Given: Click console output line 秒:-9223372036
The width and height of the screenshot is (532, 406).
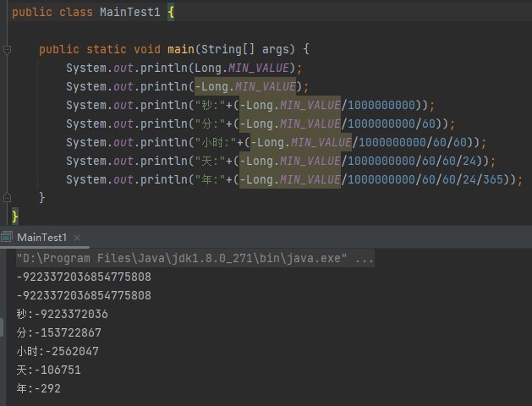Looking at the screenshot, I should point(62,314).
